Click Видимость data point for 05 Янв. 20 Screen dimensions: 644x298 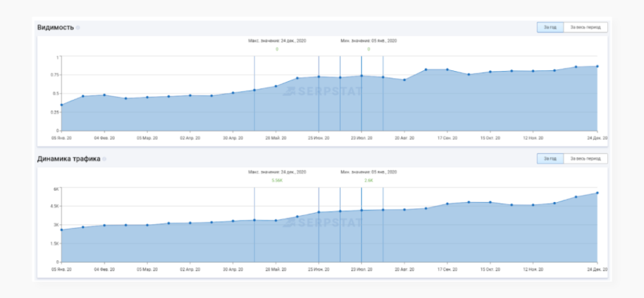point(62,105)
